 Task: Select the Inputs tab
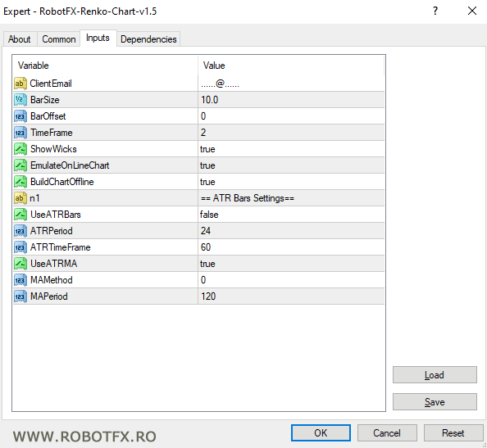[x=98, y=38]
